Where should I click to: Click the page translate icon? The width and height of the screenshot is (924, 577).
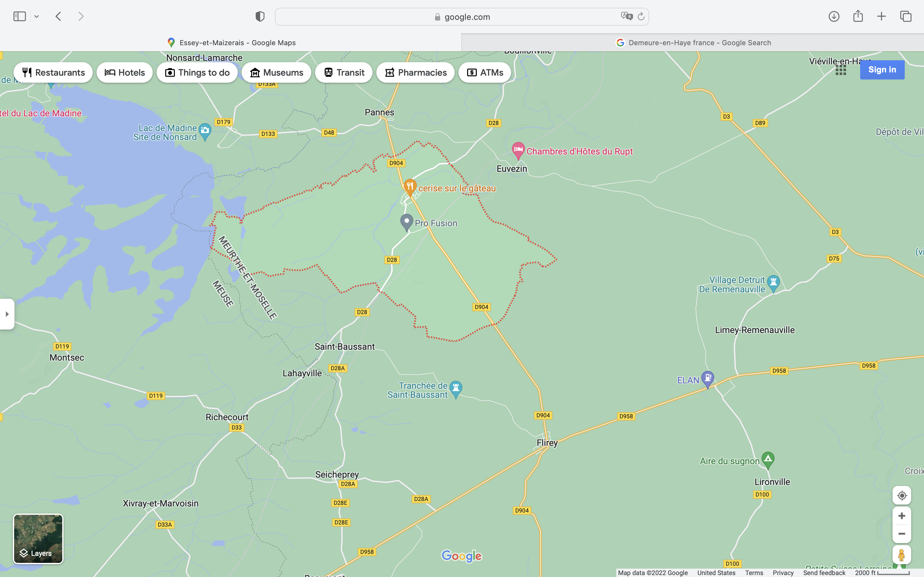pos(626,16)
